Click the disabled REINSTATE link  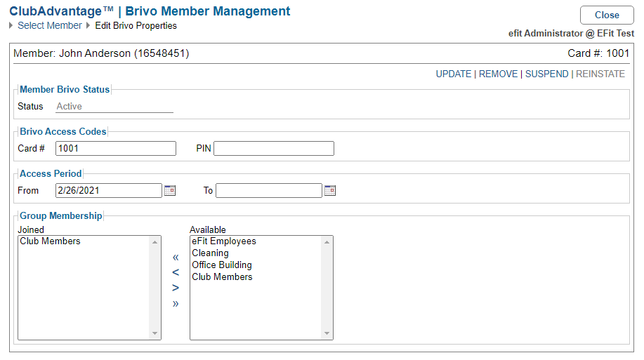[x=600, y=74]
